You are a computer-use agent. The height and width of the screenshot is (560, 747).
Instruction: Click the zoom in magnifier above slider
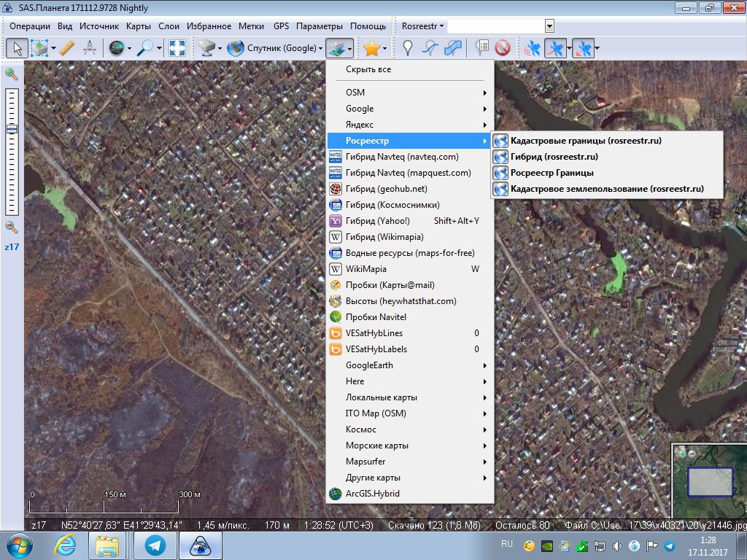(x=12, y=74)
